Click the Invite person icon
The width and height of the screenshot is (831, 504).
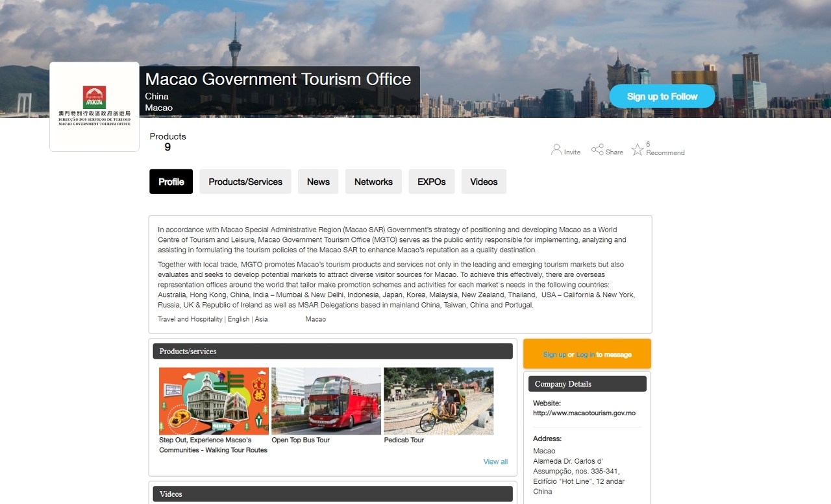pyautogui.click(x=556, y=150)
